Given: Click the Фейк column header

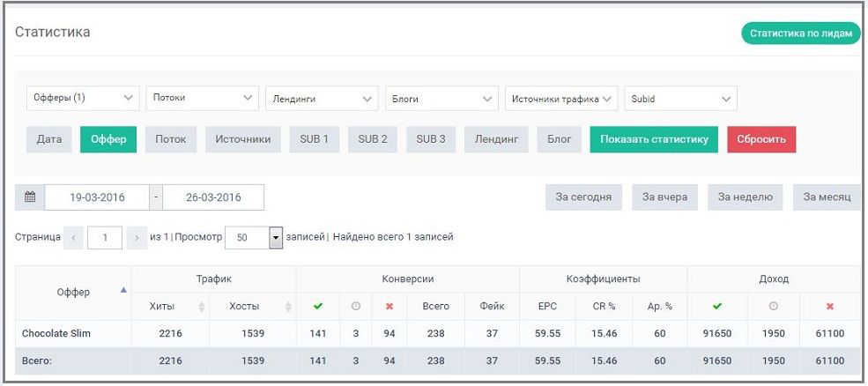Looking at the screenshot, I should tap(492, 307).
